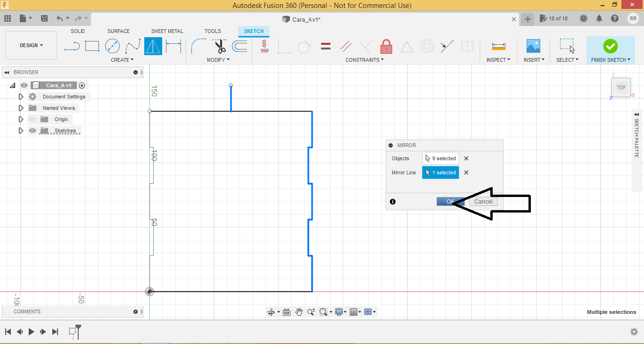Open timeline settings gear

(x=634, y=332)
